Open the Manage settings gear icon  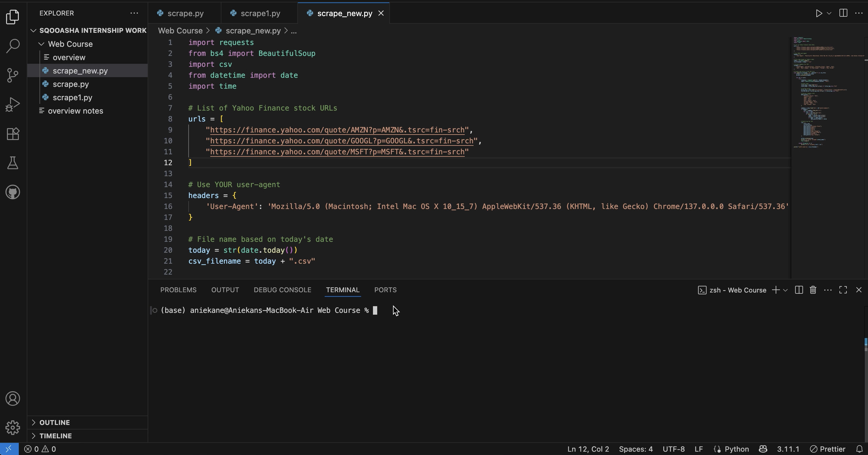(13, 427)
